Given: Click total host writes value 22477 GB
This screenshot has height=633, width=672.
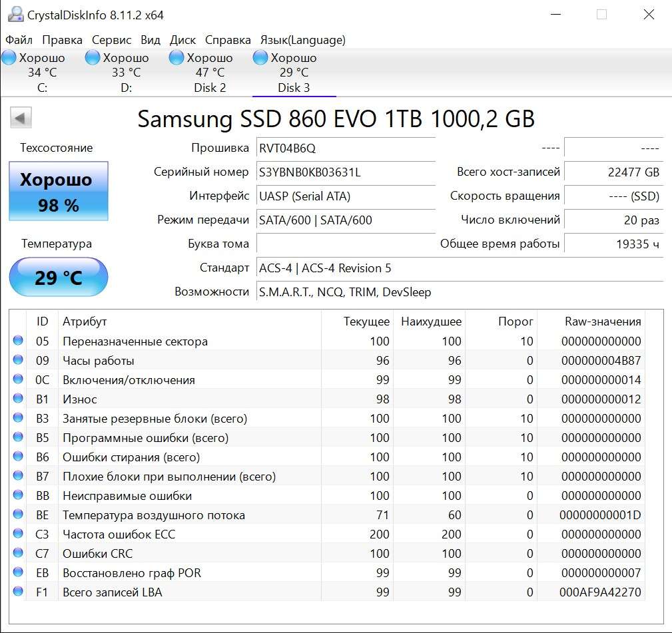Looking at the screenshot, I should (x=613, y=172).
